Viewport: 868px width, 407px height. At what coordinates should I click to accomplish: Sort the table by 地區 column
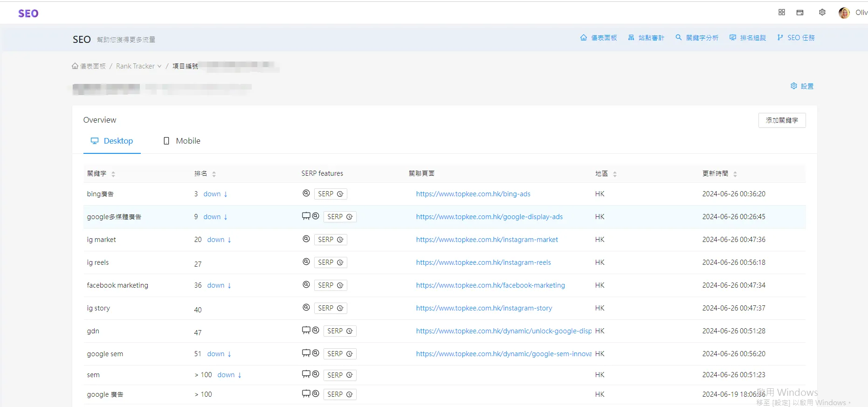click(615, 174)
